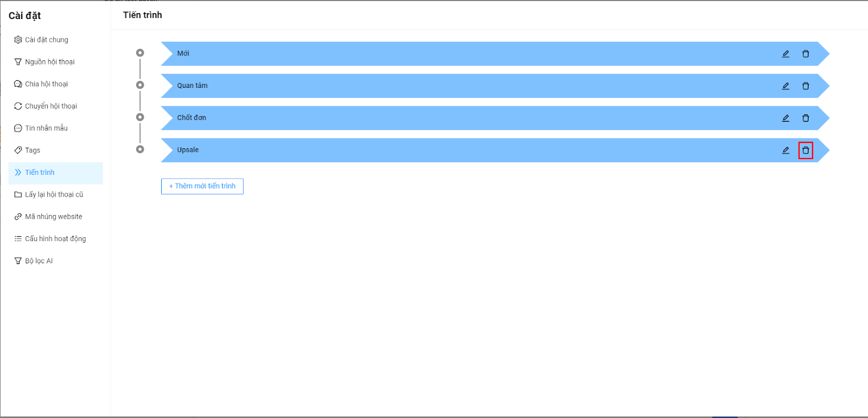The width and height of the screenshot is (868, 418).
Task: Click the pencil icon for Upsale
Action: point(786,150)
